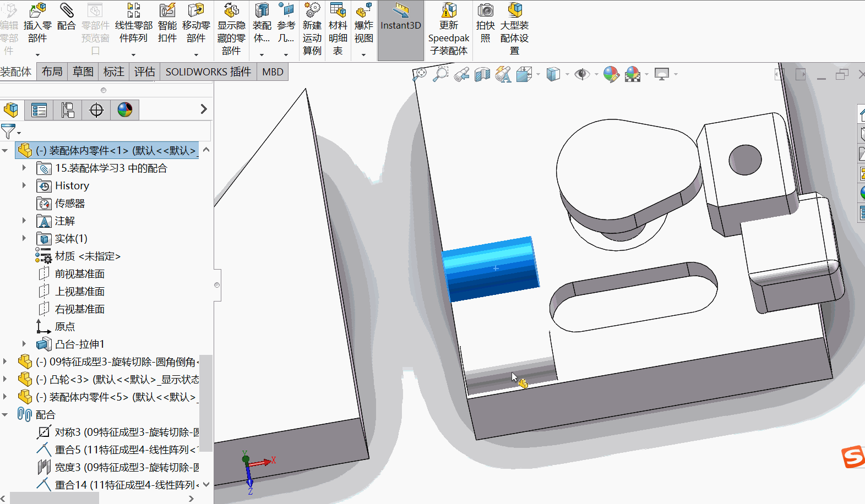Click Edit Appearance color sphere icon
865x504 pixels.
pyautogui.click(x=611, y=74)
